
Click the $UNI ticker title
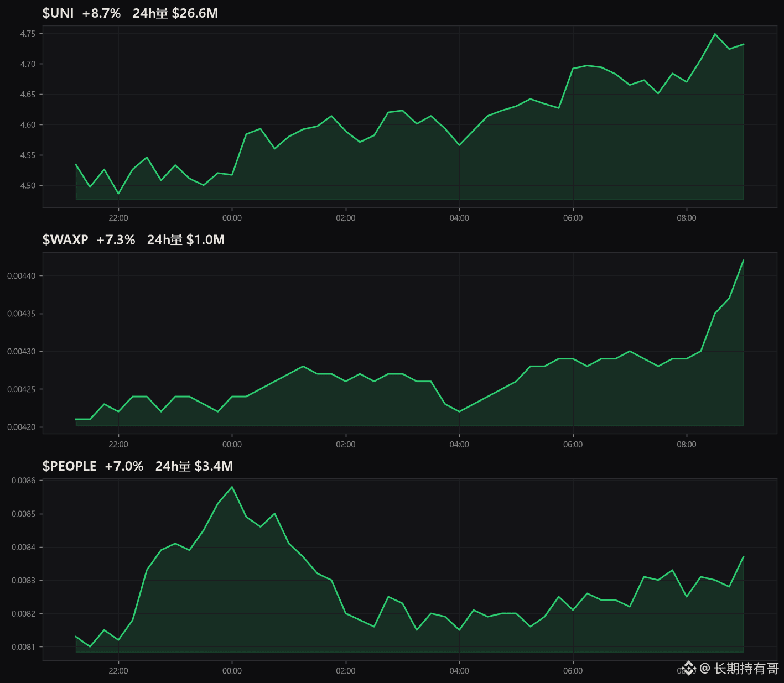(x=58, y=13)
